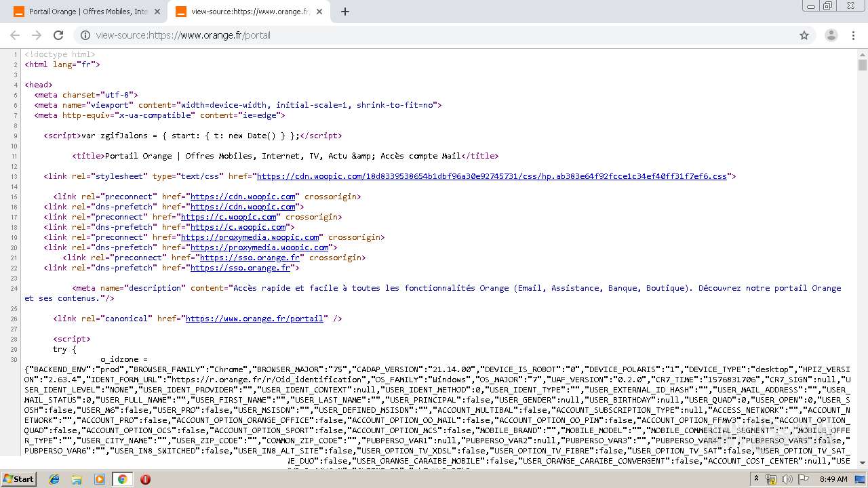Image resolution: width=868 pixels, height=488 pixels.
Task: Close the view-source tab
Action: tap(320, 12)
